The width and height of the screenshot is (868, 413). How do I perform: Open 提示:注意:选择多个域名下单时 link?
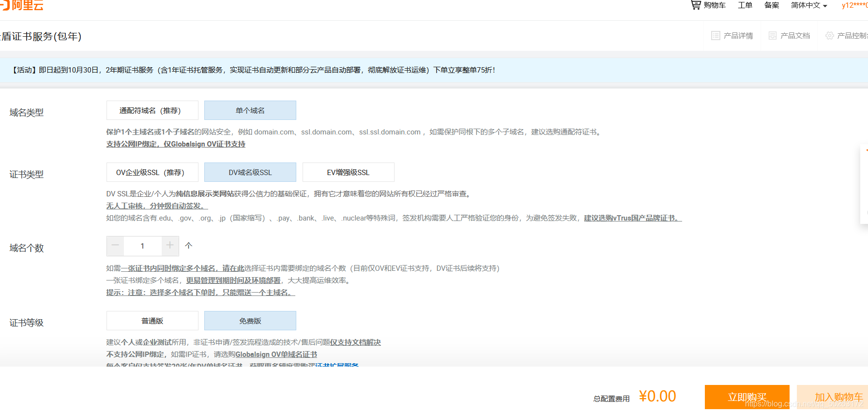coord(200,292)
